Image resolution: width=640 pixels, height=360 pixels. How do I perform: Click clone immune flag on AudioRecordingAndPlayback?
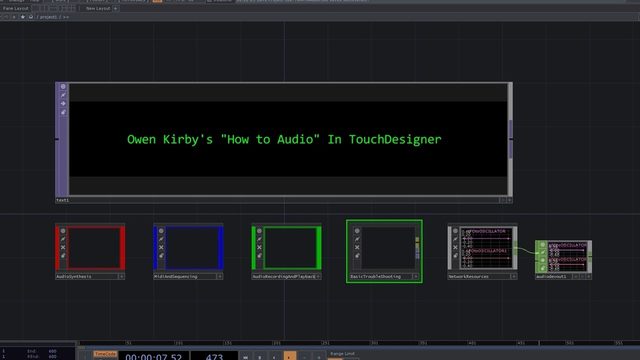(259, 239)
